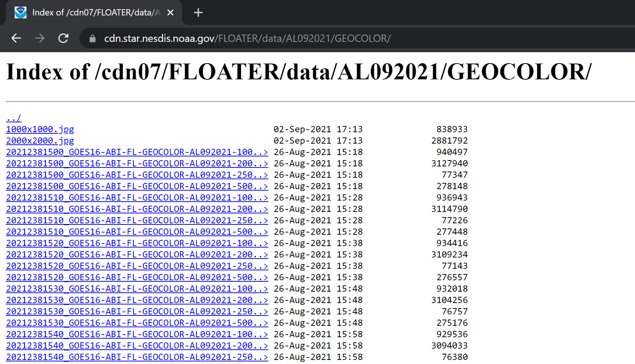Click the file size 936943
This screenshot has height=364, width=635.
point(452,198)
